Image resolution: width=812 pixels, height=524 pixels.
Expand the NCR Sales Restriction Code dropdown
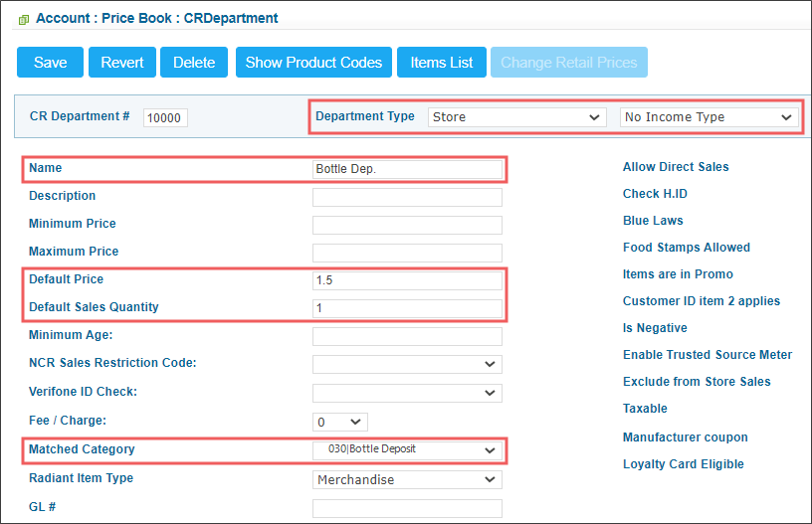(x=408, y=364)
